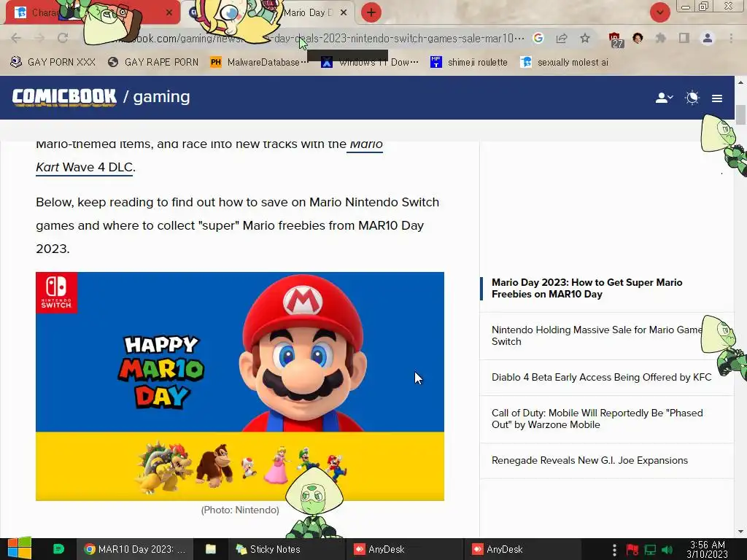This screenshot has height=560, width=747.
Task: Open File Explorer from the taskbar
Action: [x=211, y=549]
